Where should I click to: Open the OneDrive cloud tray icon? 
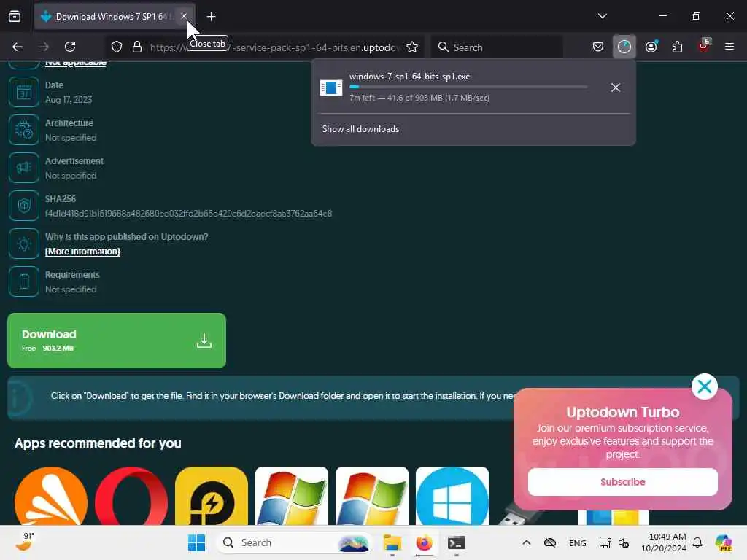[x=550, y=542]
